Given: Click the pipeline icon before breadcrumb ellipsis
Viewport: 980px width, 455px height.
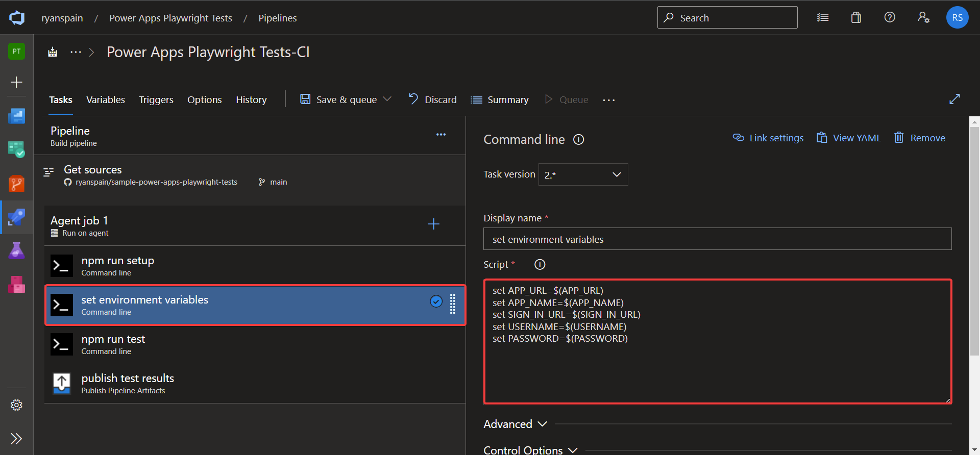Looking at the screenshot, I should (x=53, y=52).
